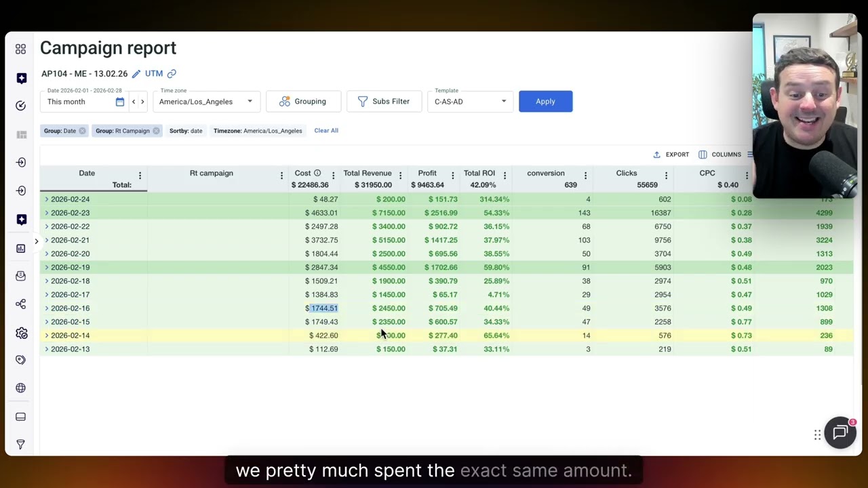Open the live chat widget icon
Image resolution: width=868 pixels, height=488 pixels.
click(840, 432)
